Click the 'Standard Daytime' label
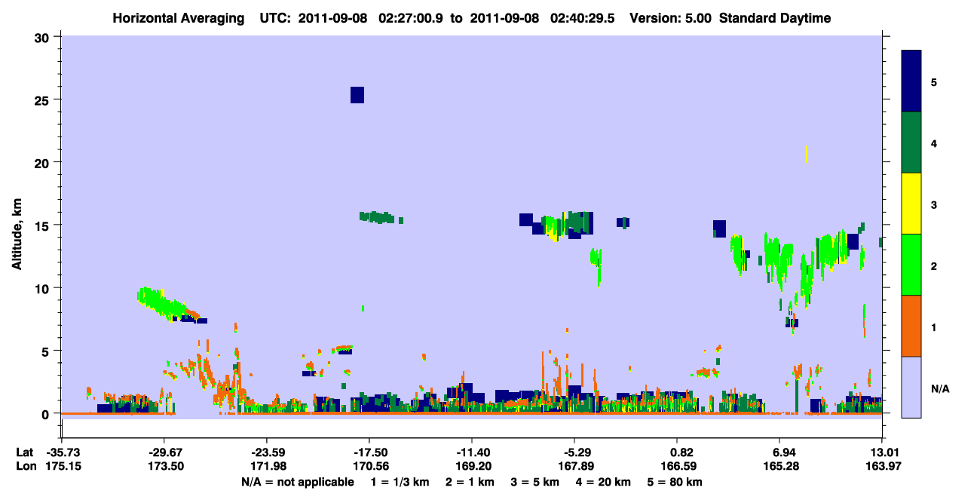980x503 pixels. click(775, 18)
